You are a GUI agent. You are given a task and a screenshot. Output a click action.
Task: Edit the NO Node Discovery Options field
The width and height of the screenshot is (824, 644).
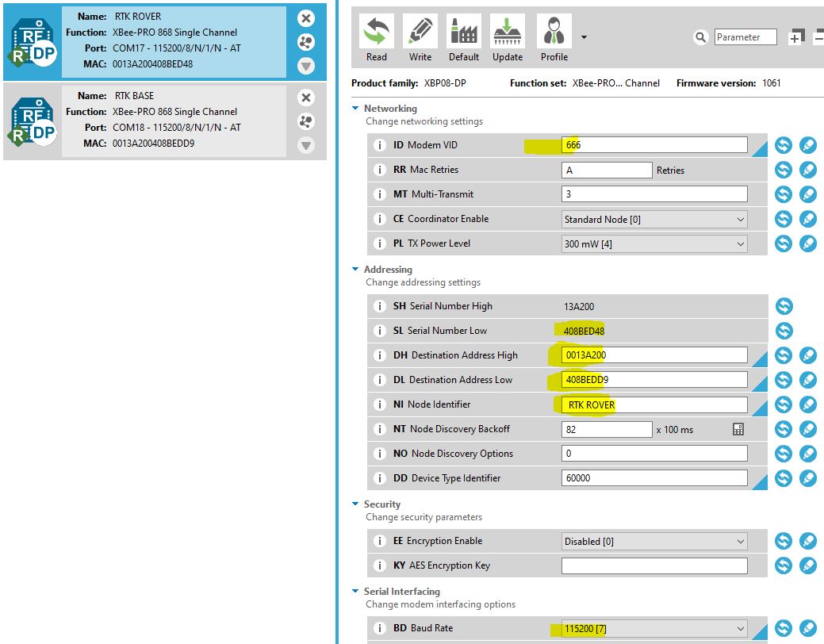tap(654, 453)
